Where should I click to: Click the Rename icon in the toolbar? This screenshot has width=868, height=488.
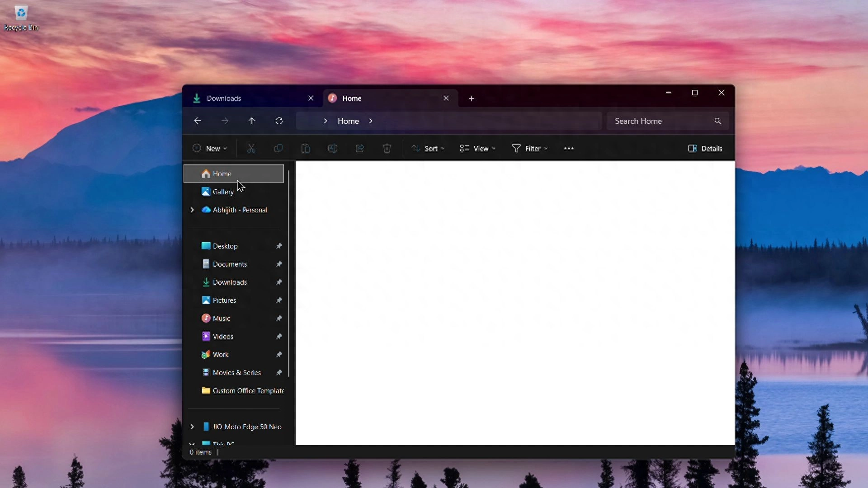coord(333,148)
